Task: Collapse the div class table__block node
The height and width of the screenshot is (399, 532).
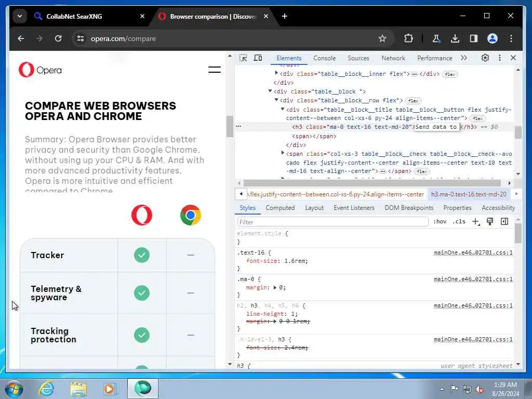Action: click(270, 91)
